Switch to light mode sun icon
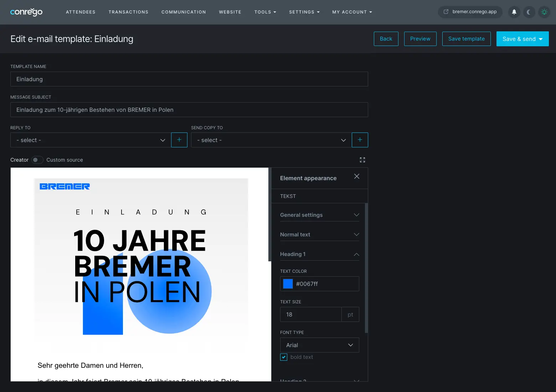This screenshot has height=392, width=556. 544,12
